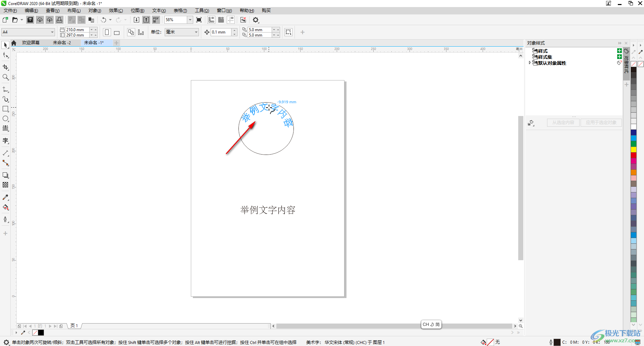644x346 pixels.
Task: Select the Shape tool
Action: pos(5,55)
